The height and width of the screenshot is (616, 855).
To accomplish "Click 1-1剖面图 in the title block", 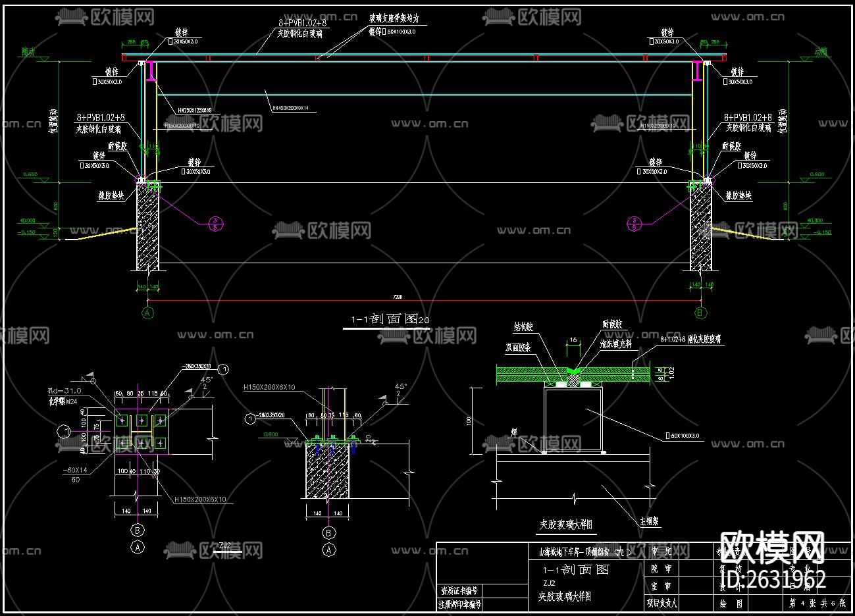I will [x=575, y=570].
